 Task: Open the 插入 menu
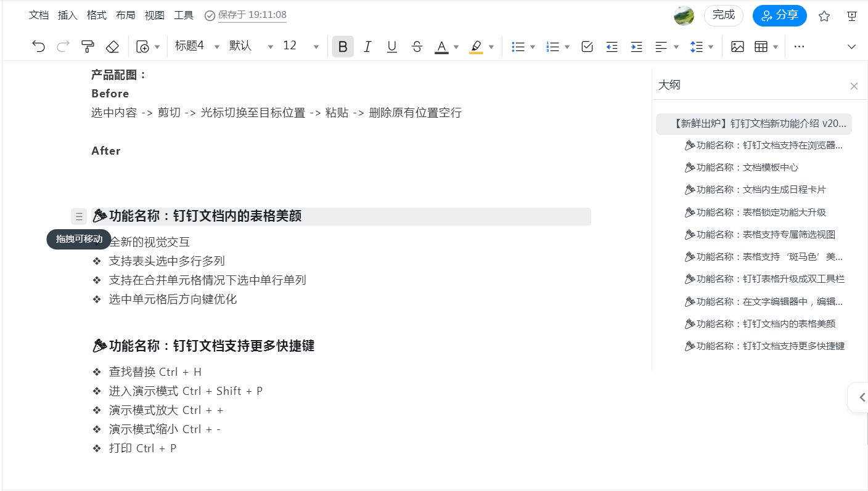(68, 15)
